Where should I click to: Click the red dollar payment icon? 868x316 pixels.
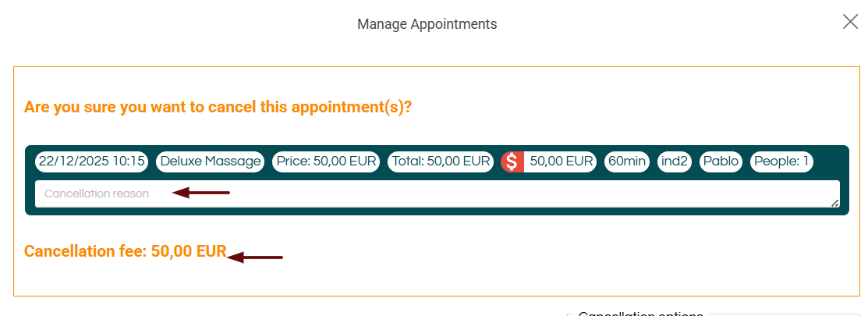click(x=512, y=162)
